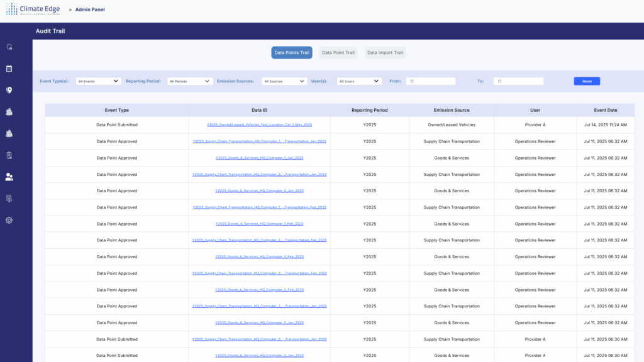
Task: Open the settings gear sidebar icon
Action: tap(9, 220)
